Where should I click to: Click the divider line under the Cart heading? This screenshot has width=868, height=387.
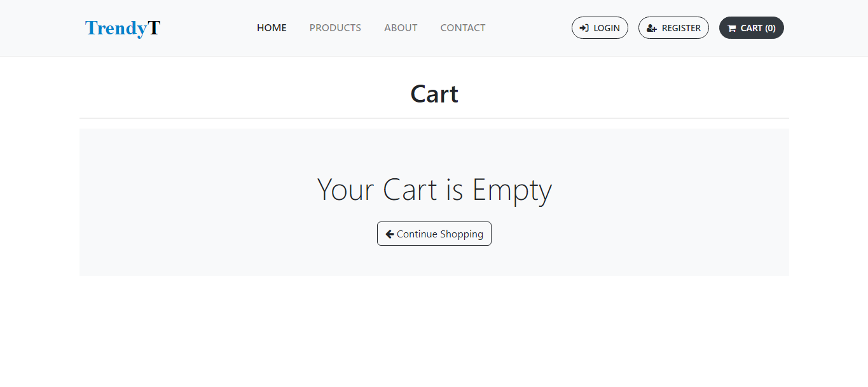[434, 118]
